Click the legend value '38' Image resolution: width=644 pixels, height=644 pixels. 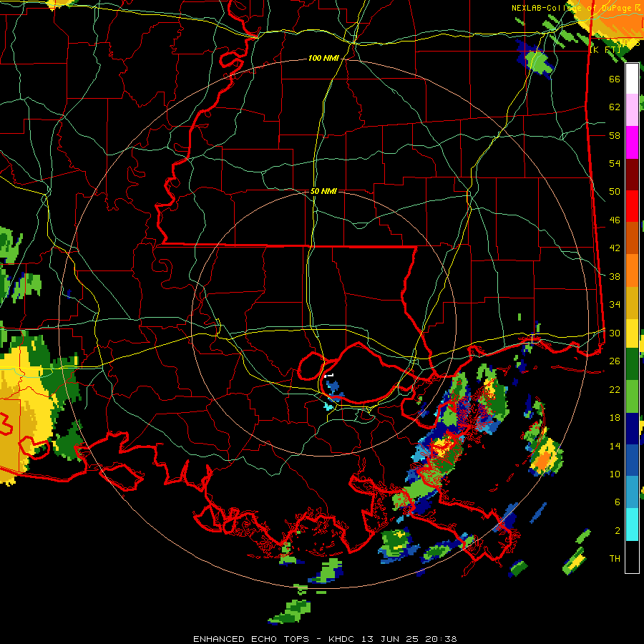coord(615,277)
